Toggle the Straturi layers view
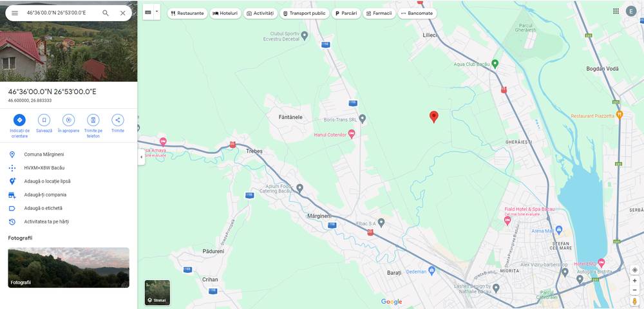The width and height of the screenshot is (644, 309). [157, 293]
